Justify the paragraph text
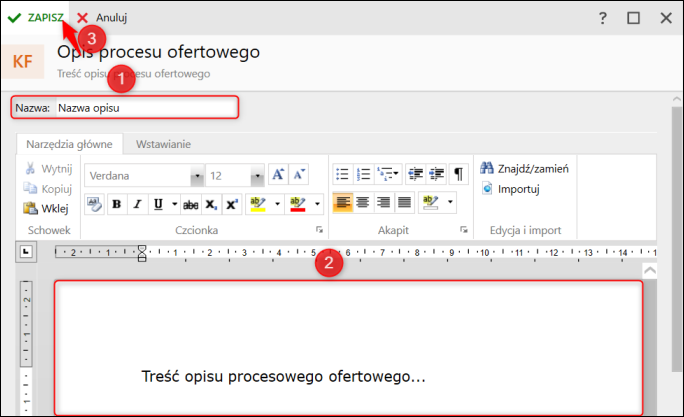This screenshot has width=684, height=417. pos(404,202)
